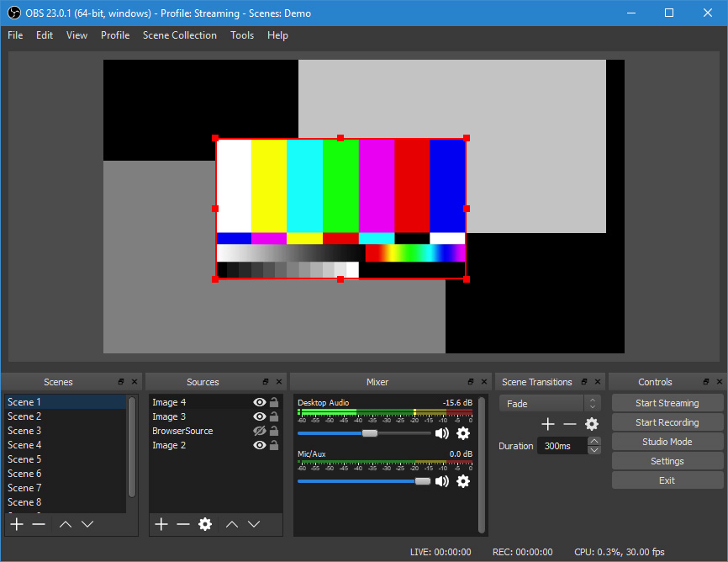Open Desktop Audio settings gear in Mixer
728x562 pixels.
point(463,433)
